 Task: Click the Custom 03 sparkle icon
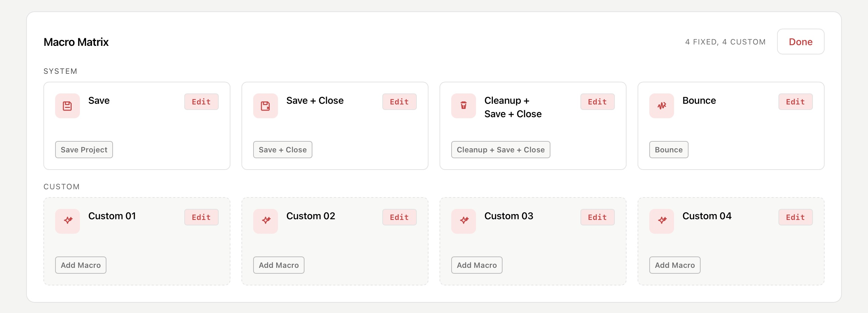pos(464,221)
